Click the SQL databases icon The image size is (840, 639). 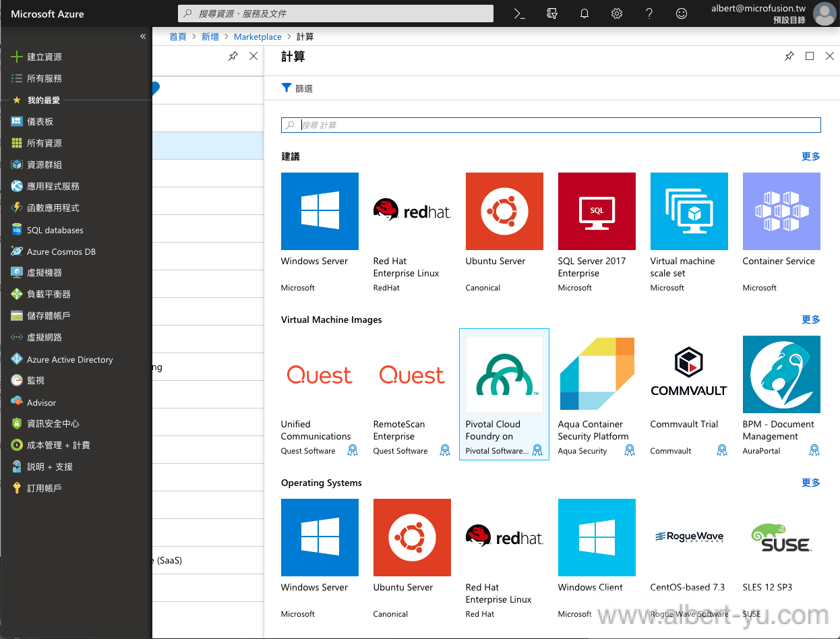(17, 230)
